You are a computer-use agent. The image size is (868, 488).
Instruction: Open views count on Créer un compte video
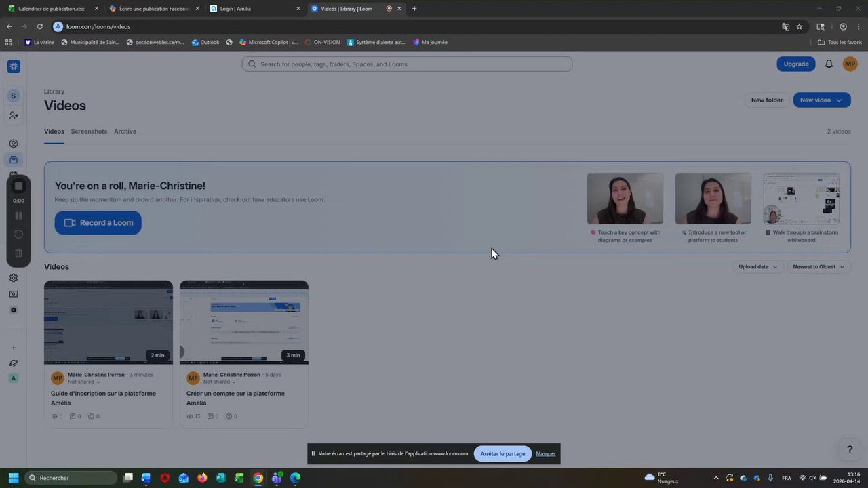tap(193, 416)
